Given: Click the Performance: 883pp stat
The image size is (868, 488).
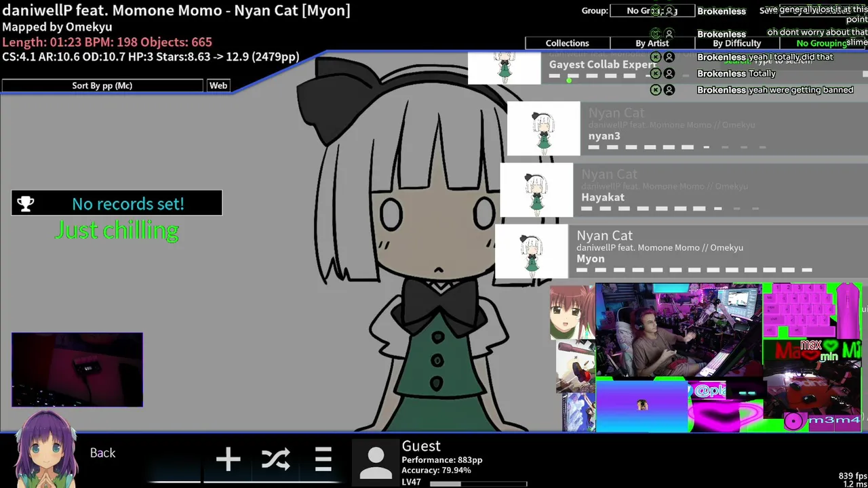Looking at the screenshot, I should coord(442,460).
